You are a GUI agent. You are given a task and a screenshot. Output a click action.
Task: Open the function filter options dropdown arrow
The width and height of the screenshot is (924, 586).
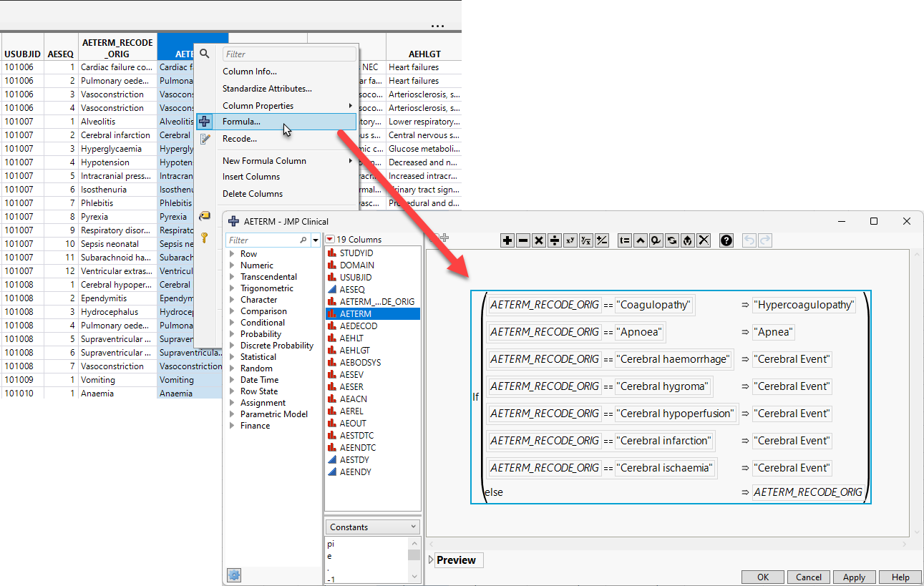tap(316, 240)
